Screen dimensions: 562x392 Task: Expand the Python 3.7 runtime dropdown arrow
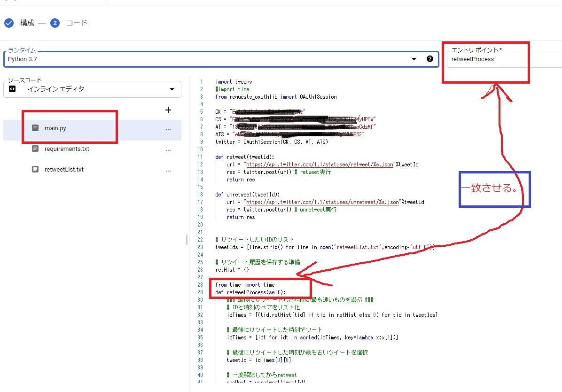click(414, 59)
